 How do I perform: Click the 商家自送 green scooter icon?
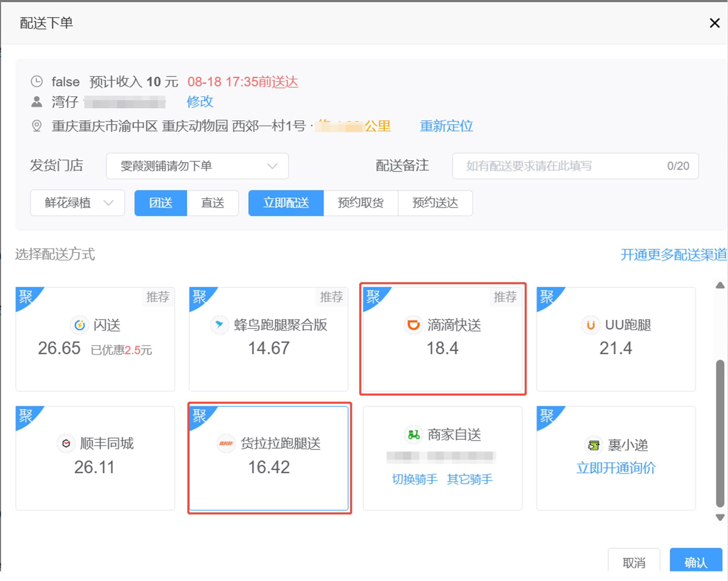pyautogui.click(x=413, y=435)
